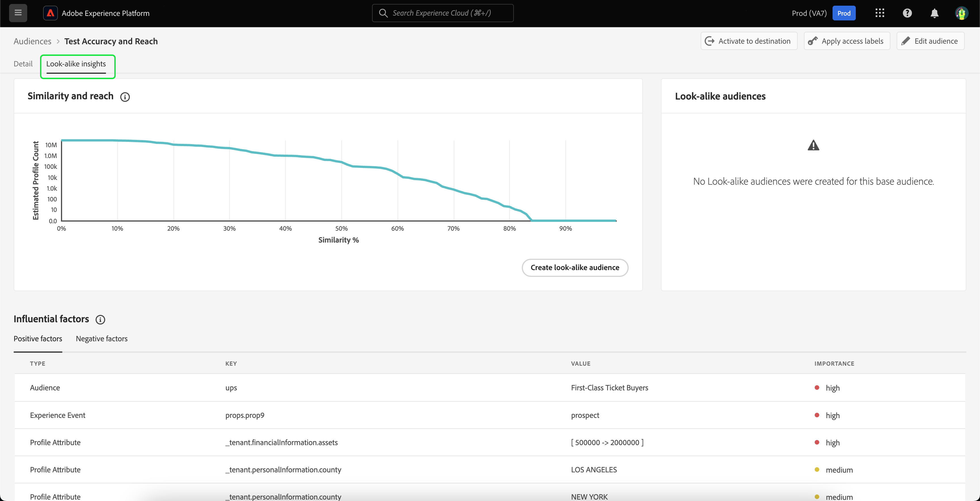Select the Look-alike insights tab
This screenshot has height=501, width=980.
click(76, 64)
